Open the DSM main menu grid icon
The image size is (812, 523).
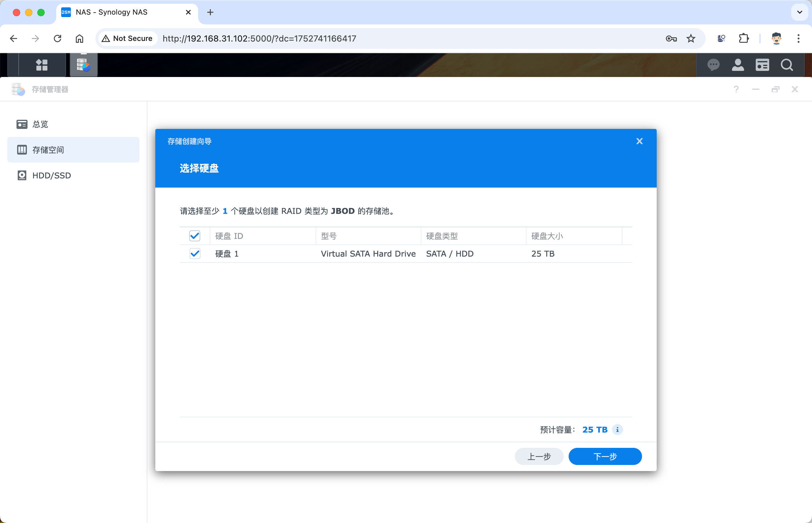[x=42, y=64]
